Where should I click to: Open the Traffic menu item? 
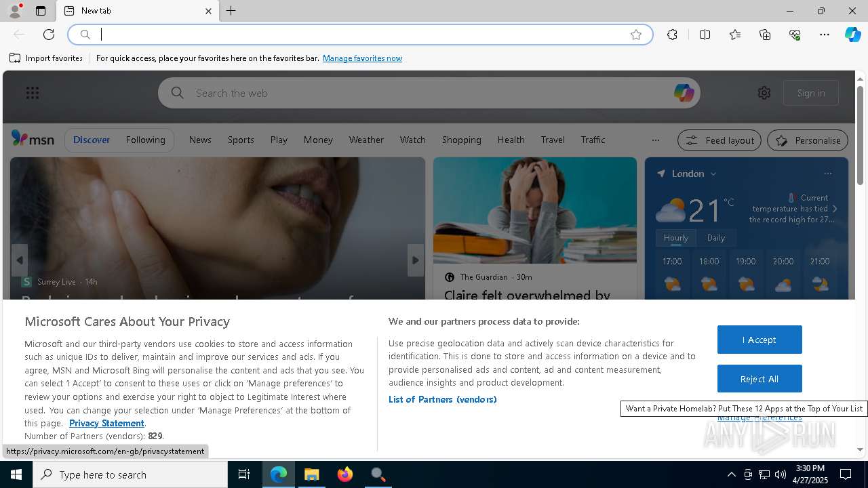coord(593,140)
